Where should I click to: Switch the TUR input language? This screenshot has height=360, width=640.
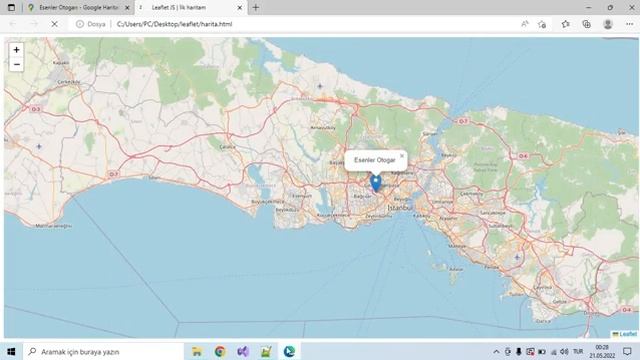pos(578,351)
